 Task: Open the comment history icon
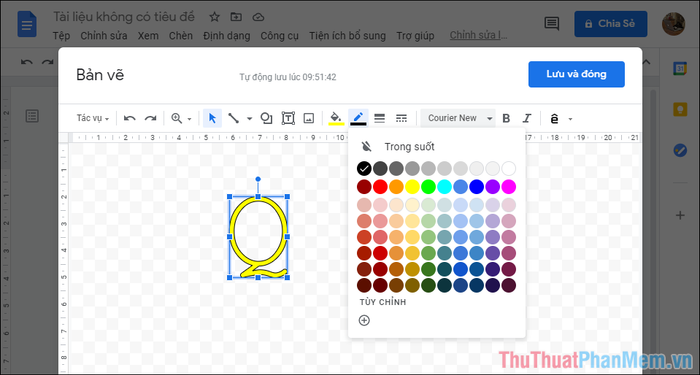pos(552,24)
